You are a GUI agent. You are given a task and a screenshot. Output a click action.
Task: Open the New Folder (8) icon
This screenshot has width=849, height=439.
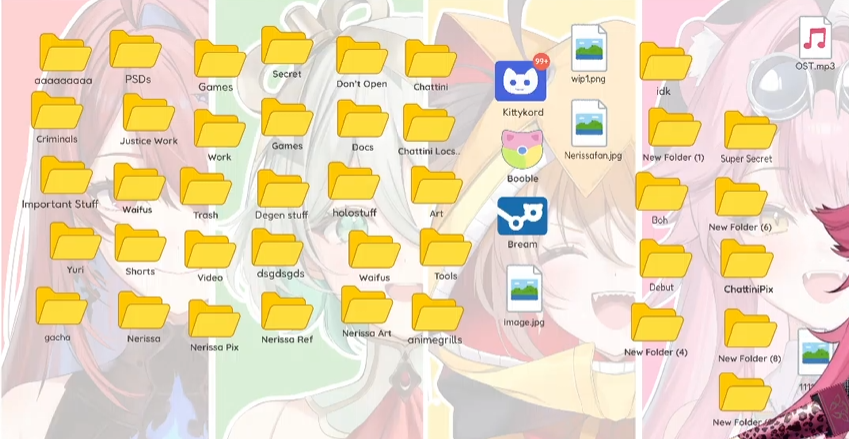click(x=750, y=328)
